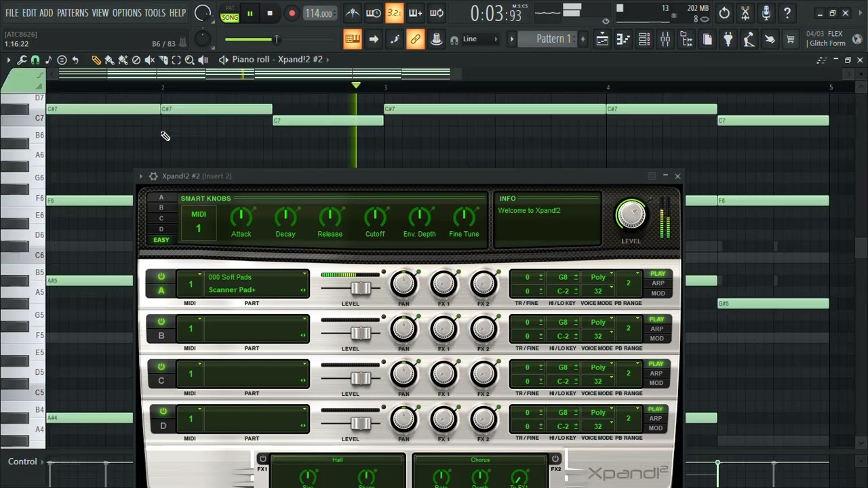Open the plugin picker plug icon
This screenshot has height=488, width=868.
point(728,40)
